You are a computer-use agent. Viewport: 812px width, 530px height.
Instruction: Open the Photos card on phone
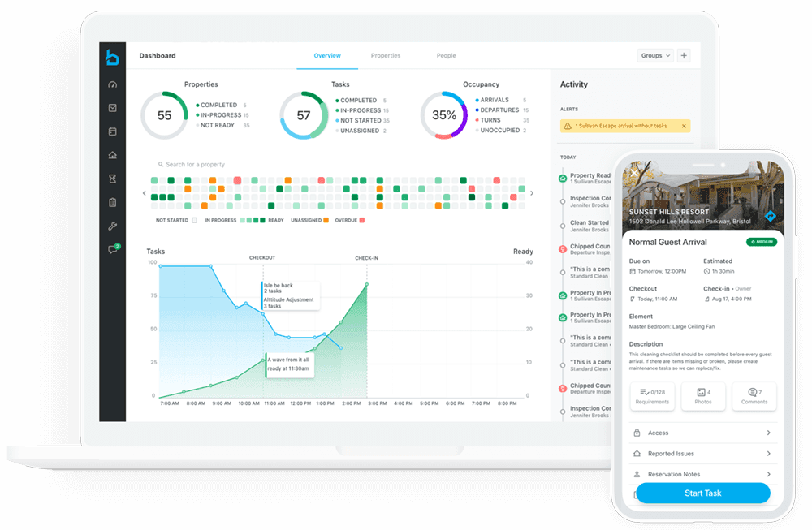pos(702,396)
